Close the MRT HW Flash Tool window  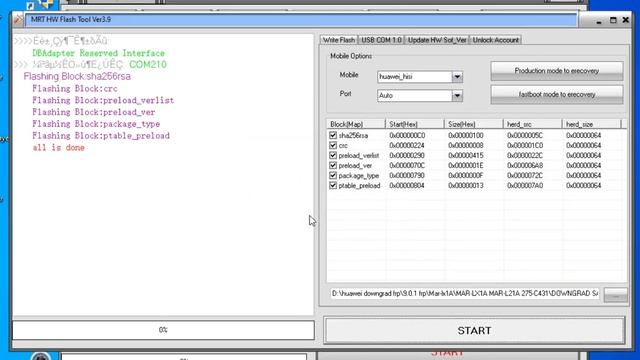pos(626,20)
